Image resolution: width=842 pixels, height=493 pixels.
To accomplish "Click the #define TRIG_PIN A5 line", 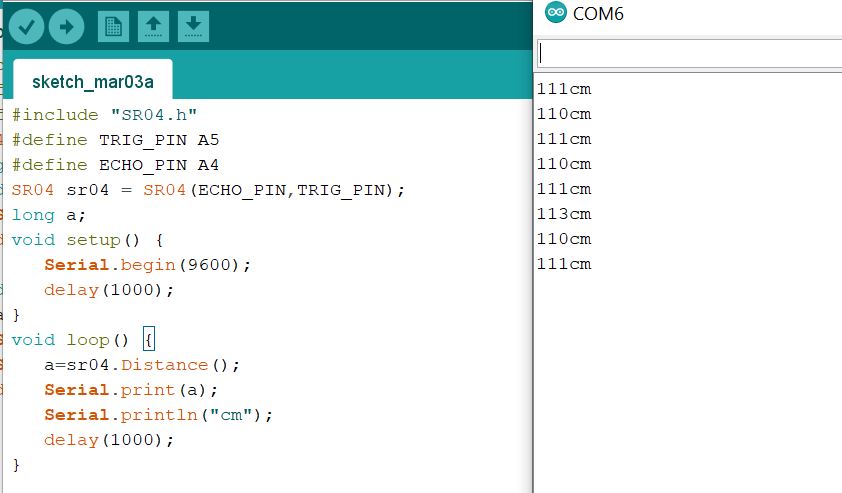I will pos(115,140).
